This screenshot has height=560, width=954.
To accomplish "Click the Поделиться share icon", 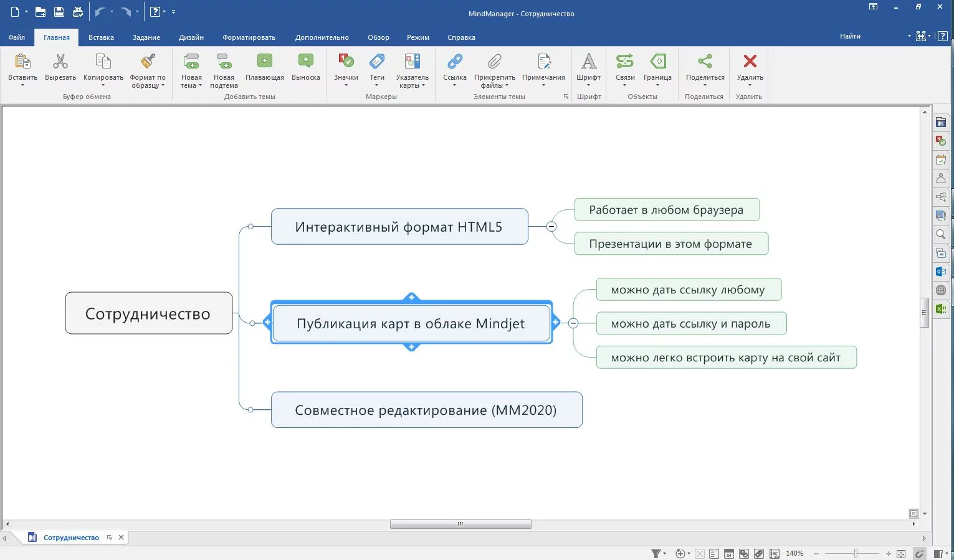I will [705, 61].
